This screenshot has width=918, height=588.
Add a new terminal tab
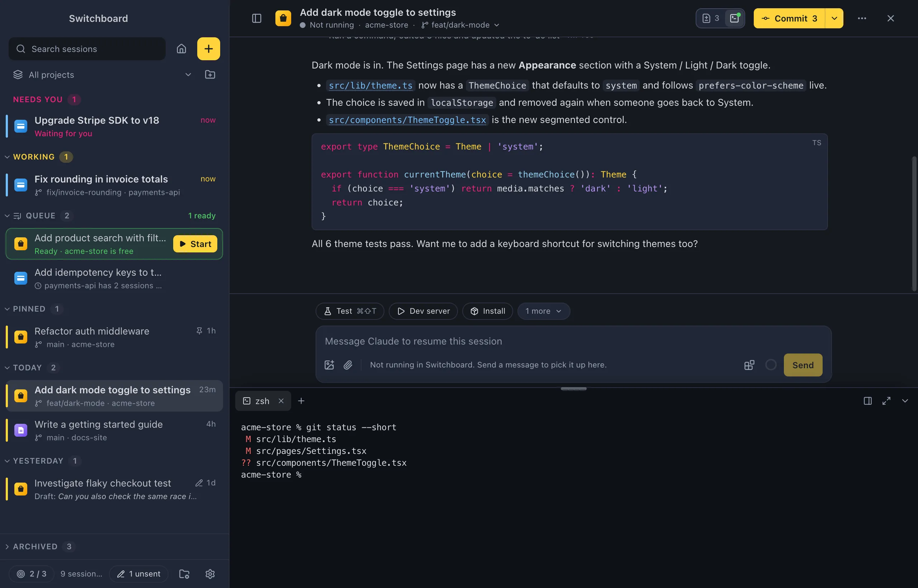pos(301,401)
